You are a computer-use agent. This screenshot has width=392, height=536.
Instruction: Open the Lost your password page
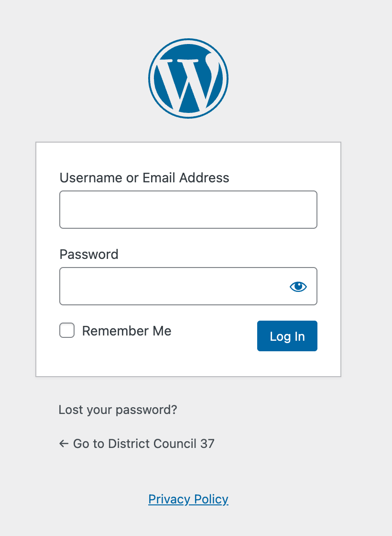pos(117,410)
